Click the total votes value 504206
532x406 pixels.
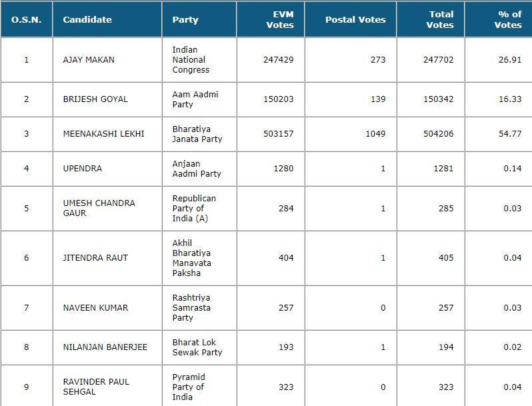(x=438, y=134)
